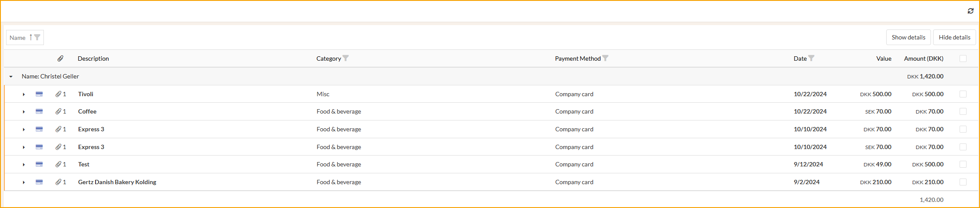
Task: Click the Show details button
Action: coord(908,37)
